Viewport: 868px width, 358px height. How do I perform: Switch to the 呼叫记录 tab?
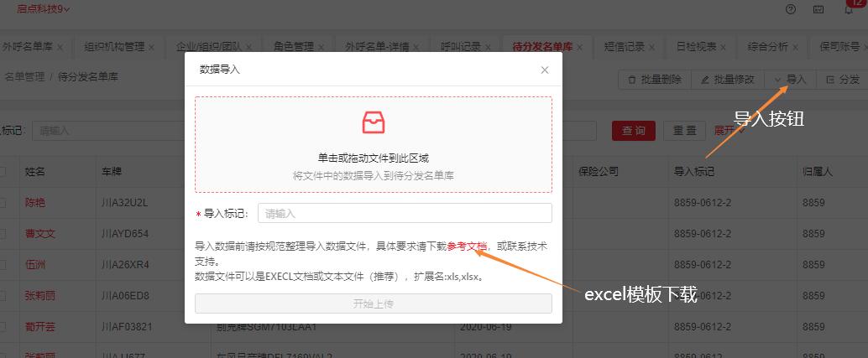click(461, 47)
